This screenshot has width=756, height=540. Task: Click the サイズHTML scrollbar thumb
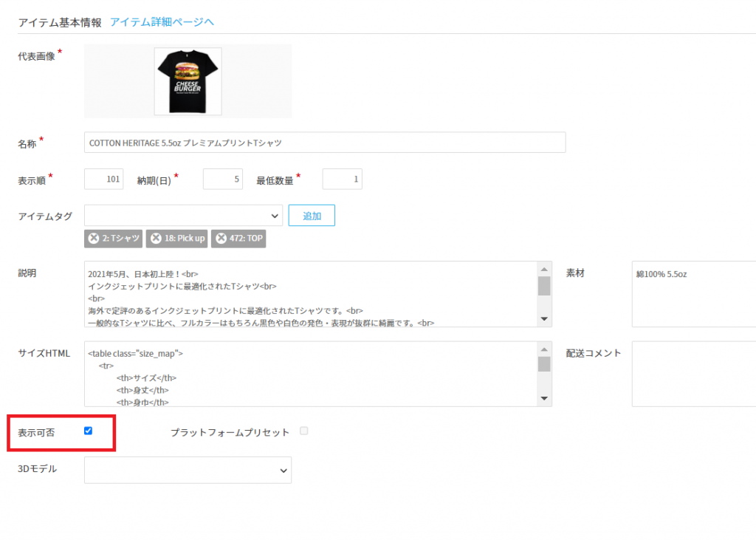point(544,364)
